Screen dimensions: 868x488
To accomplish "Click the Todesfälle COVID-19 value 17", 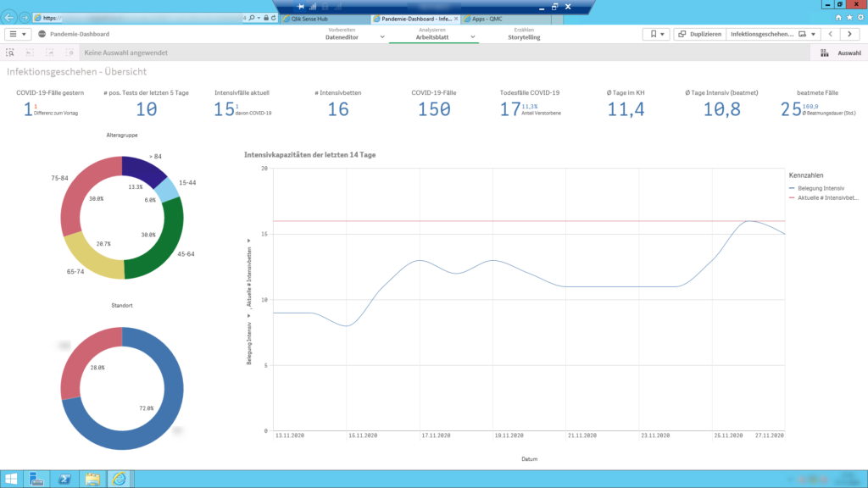I will [509, 109].
